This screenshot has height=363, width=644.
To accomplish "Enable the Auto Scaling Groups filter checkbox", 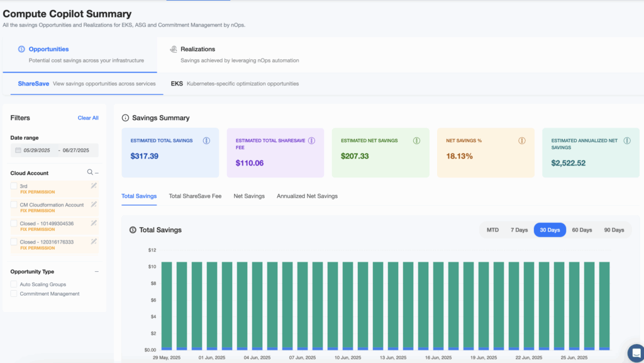I will (14, 284).
